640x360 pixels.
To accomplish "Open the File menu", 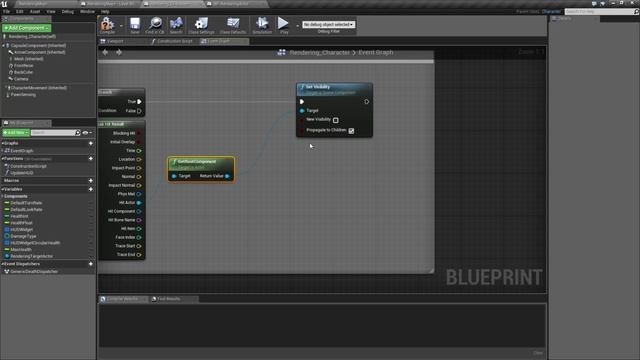I will [7, 11].
